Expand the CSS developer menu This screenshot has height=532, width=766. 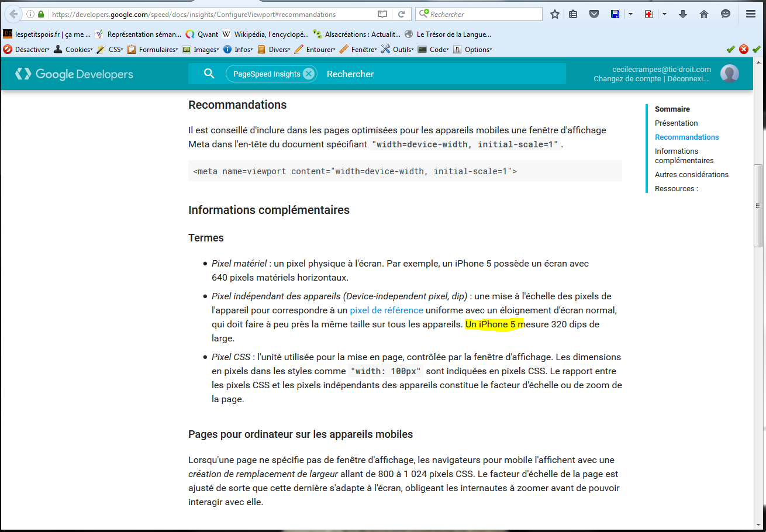110,50
